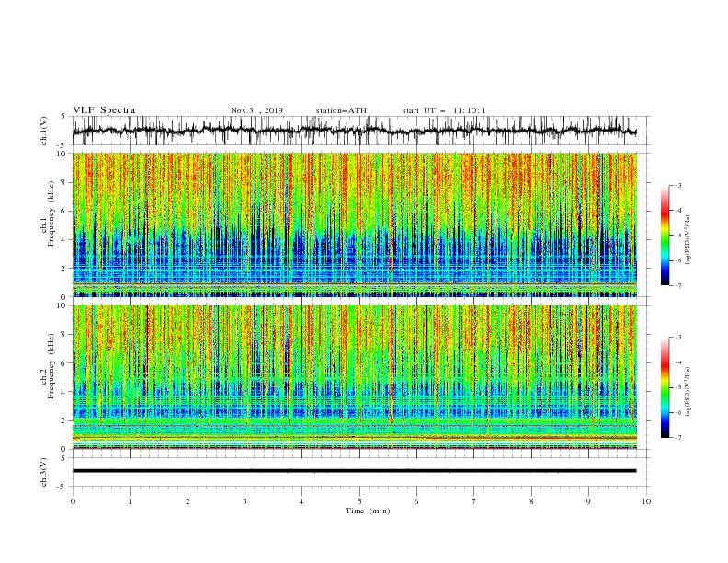The height and width of the screenshot is (563, 728).
Task: Click the "-5" tick on ch.3(V) axis
Action: [x=63, y=487]
